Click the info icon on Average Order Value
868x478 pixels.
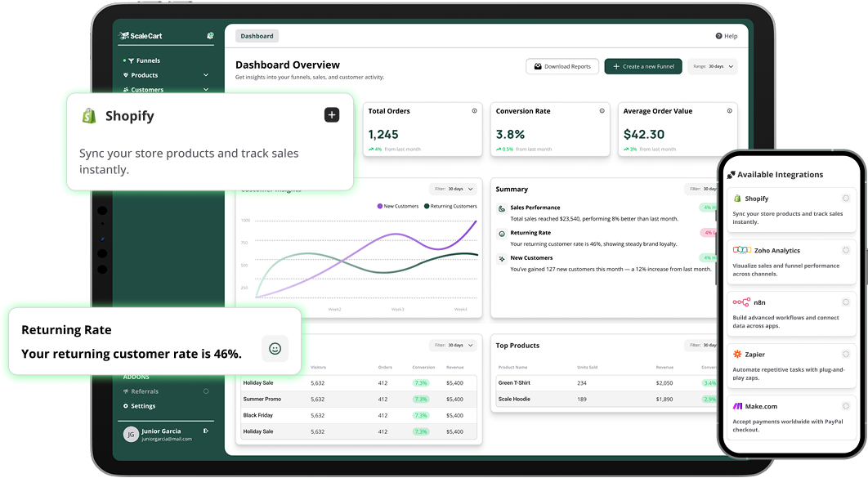(730, 110)
